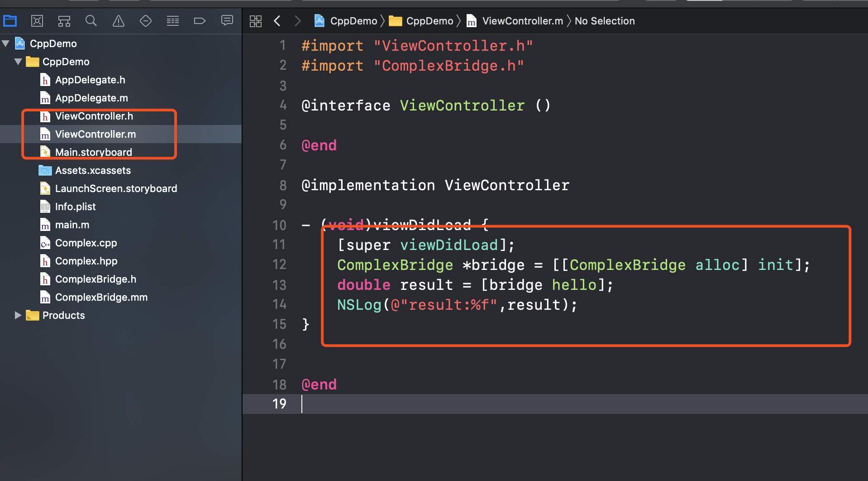Click the Complex.cpp C++ file icon

(45, 243)
